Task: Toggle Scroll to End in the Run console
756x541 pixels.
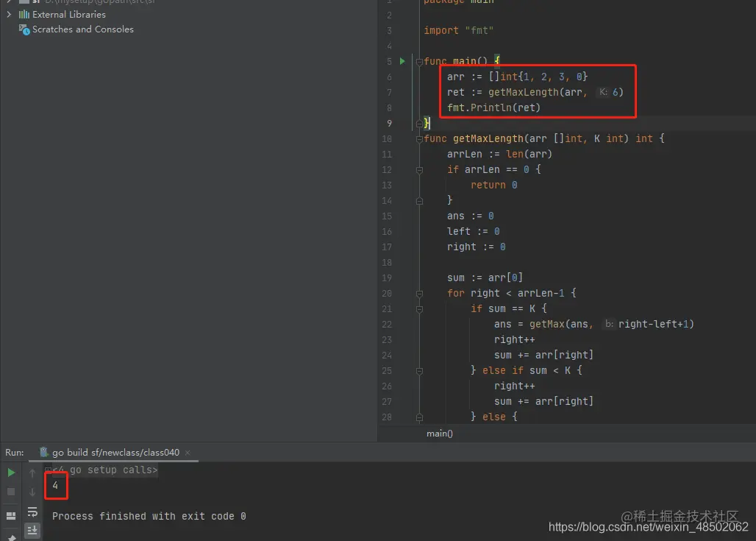Action: coord(32,531)
